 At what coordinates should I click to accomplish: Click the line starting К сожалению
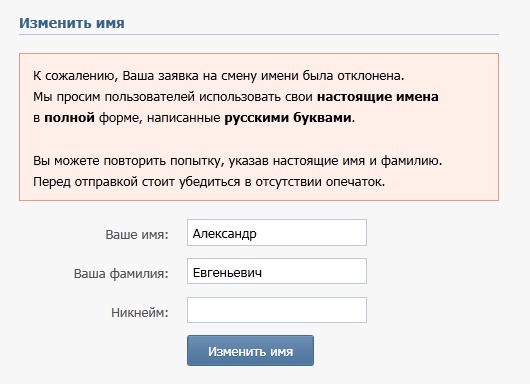218,76
